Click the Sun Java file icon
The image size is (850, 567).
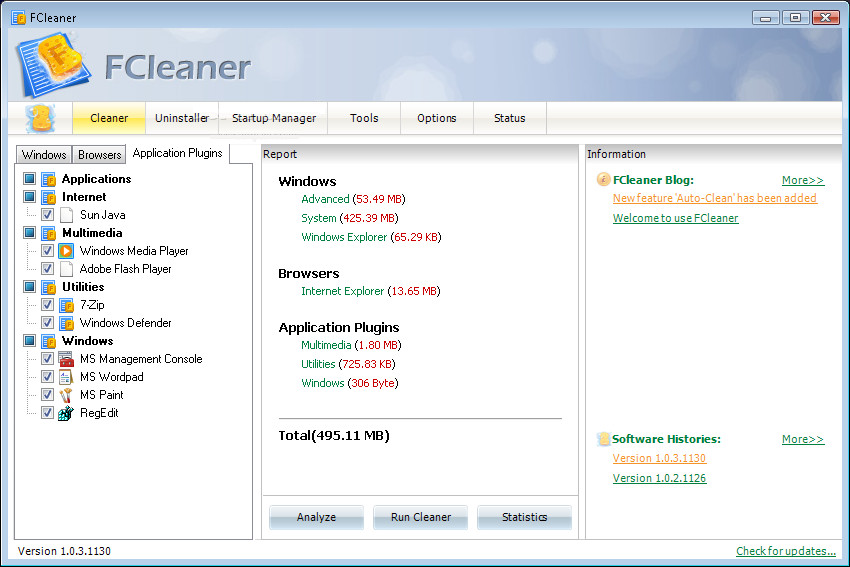(66, 215)
